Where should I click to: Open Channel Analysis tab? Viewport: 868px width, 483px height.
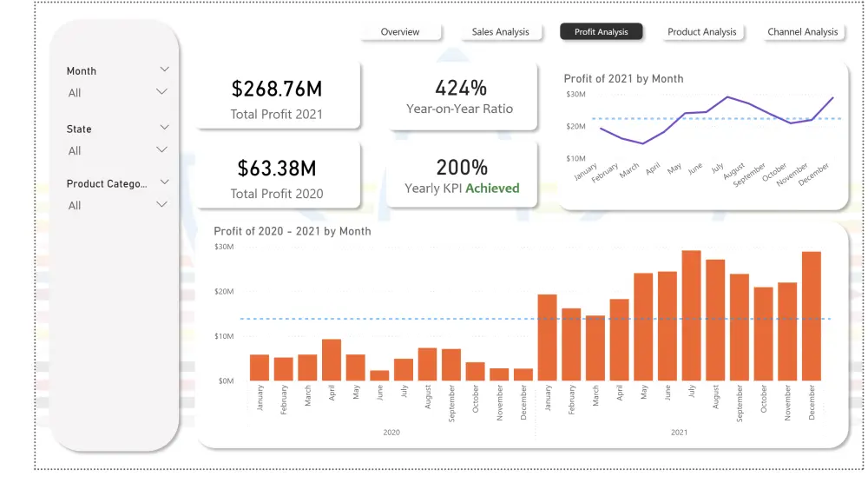pyautogui.click(x=803, y=31)
